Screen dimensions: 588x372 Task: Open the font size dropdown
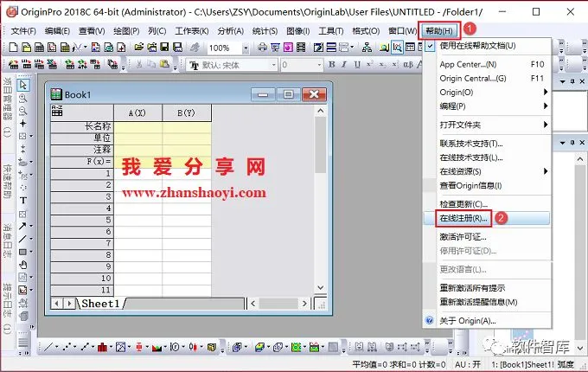point(319,65)
